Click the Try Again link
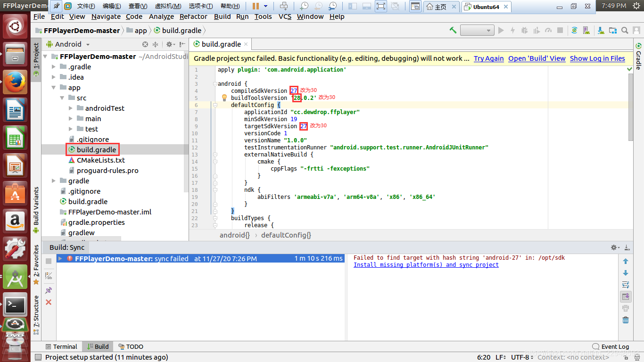 488,58
